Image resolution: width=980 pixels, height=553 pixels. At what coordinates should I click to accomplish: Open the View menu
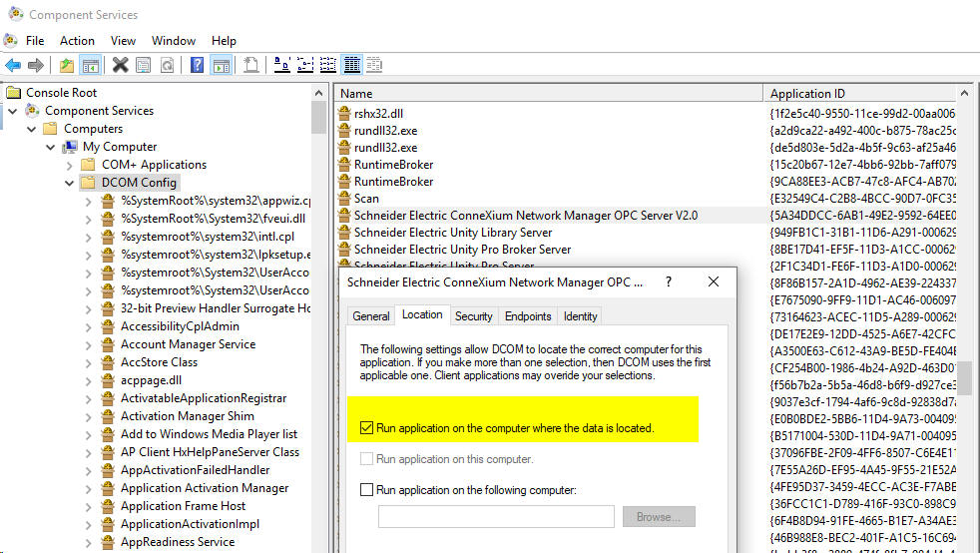123,41
